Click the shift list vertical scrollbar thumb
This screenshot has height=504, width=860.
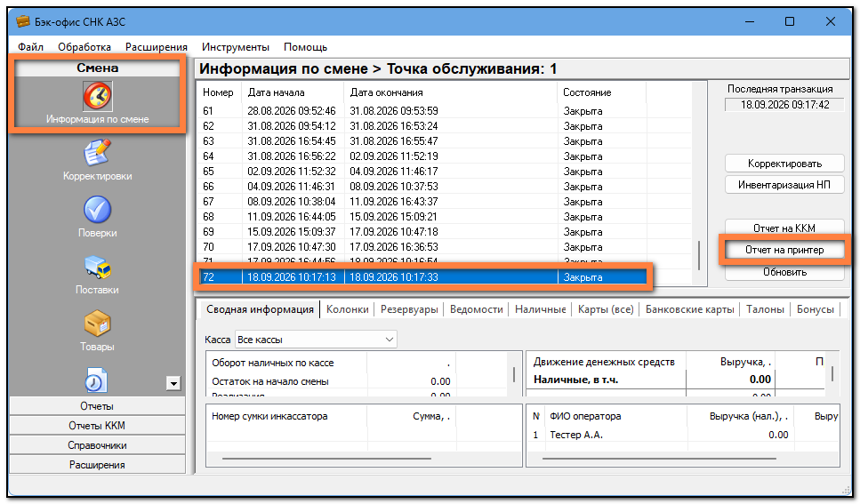[x=699, y=256]
